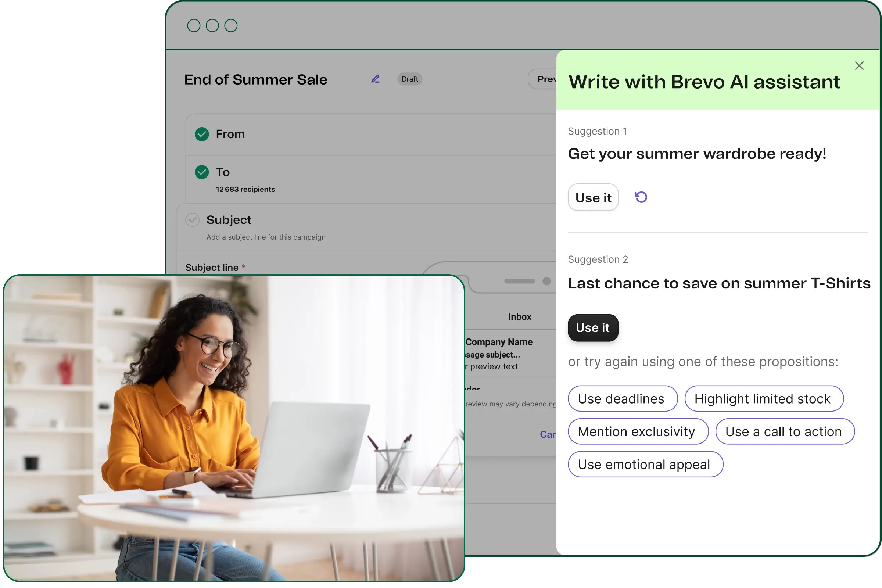This screenshot has width=882, height=588.
Task: Edit the campaign title using the pencil icon
Action: (x=375, y=79)
